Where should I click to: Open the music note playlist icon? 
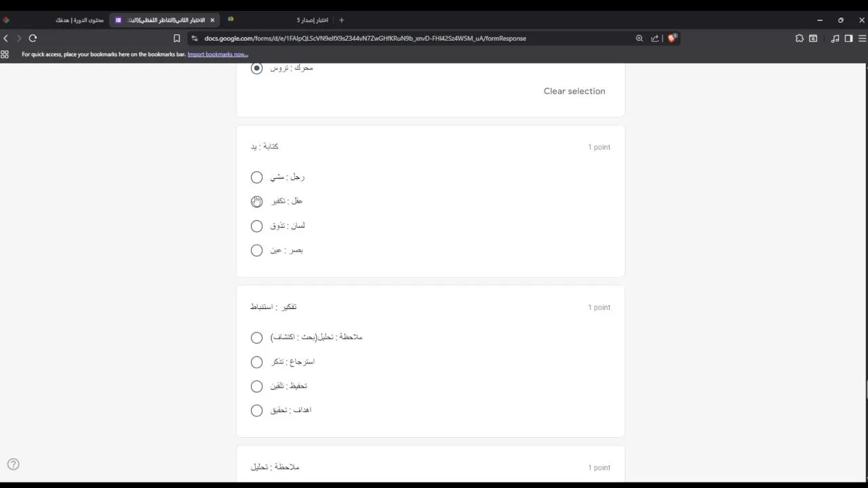point(835,39)
